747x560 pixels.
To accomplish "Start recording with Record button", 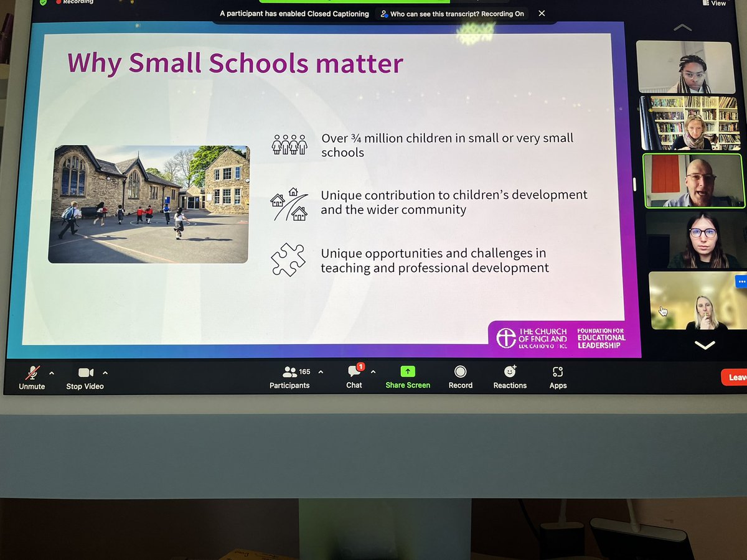I will click(x=461, y=378).
